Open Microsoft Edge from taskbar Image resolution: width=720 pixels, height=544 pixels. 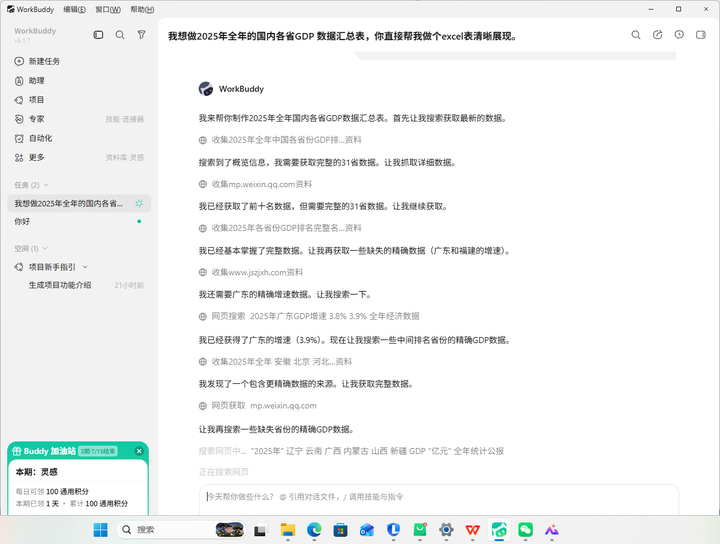click(314, 530)
